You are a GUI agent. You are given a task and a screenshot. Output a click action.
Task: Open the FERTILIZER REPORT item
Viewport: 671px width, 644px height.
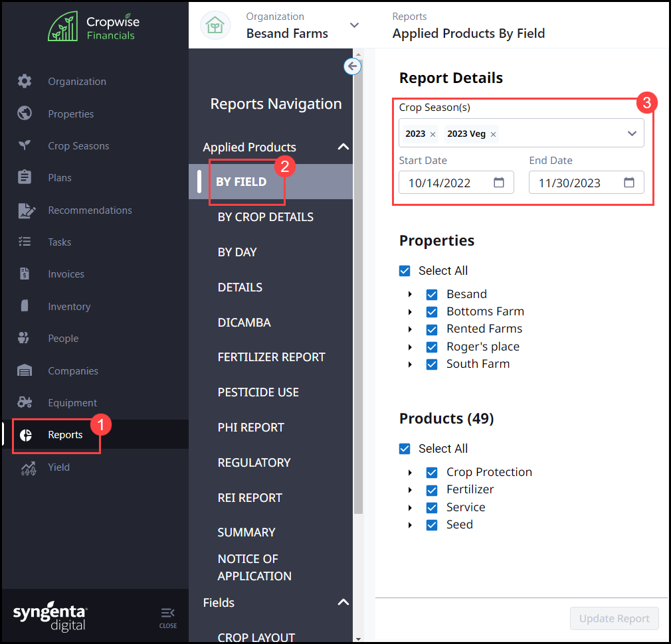271,357
